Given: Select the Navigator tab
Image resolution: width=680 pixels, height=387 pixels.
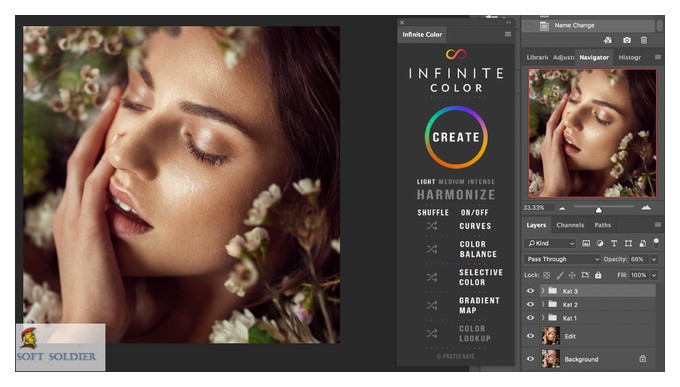Looking at the screenshot, I should 594,57.
